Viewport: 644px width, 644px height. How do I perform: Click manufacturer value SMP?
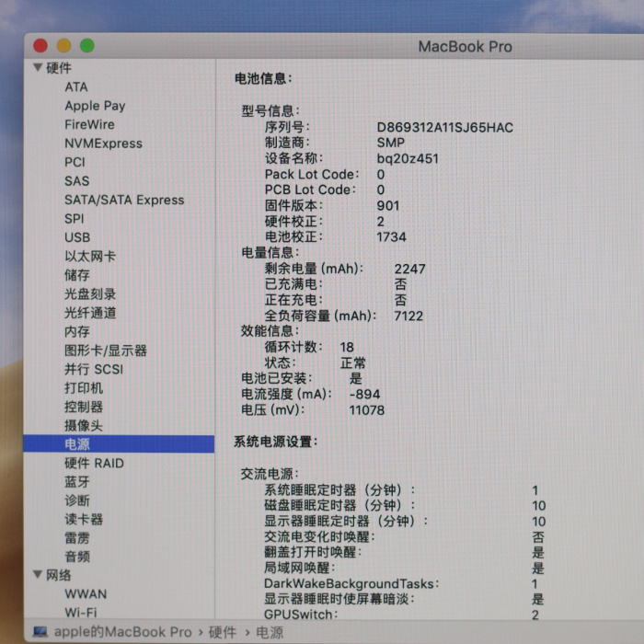tap(391, 143)
